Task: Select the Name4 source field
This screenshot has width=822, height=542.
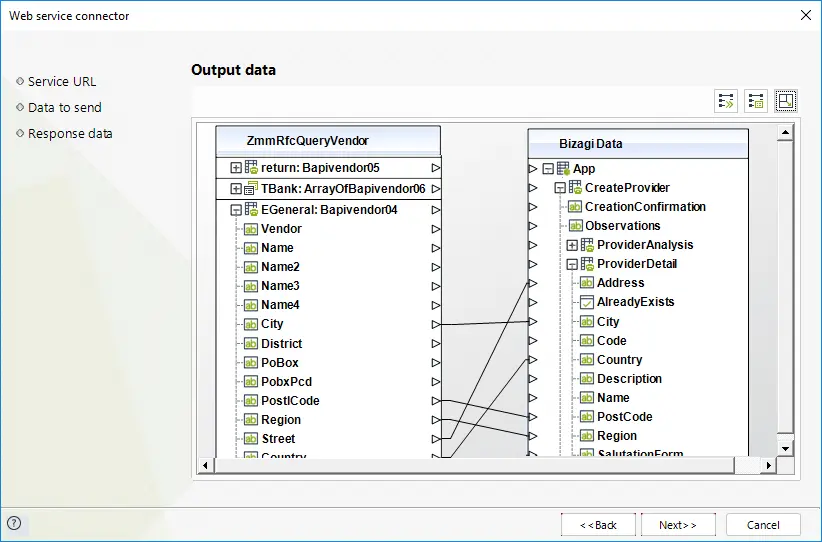Action: point(280,305)
